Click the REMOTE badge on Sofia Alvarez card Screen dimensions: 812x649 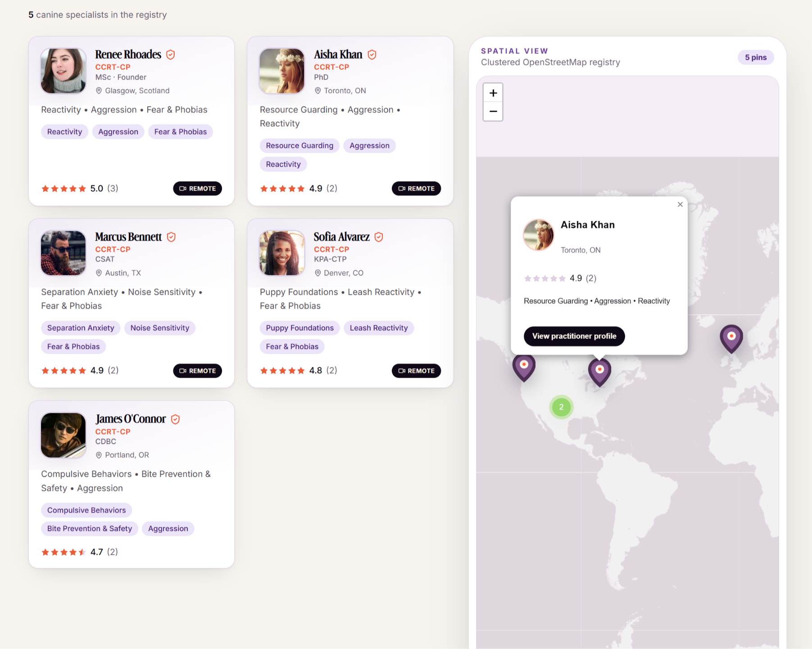click(416, 370)
